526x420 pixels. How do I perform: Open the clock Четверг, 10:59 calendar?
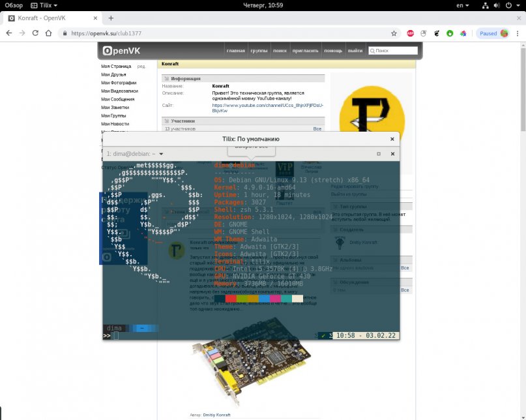[x=263, y=5]
